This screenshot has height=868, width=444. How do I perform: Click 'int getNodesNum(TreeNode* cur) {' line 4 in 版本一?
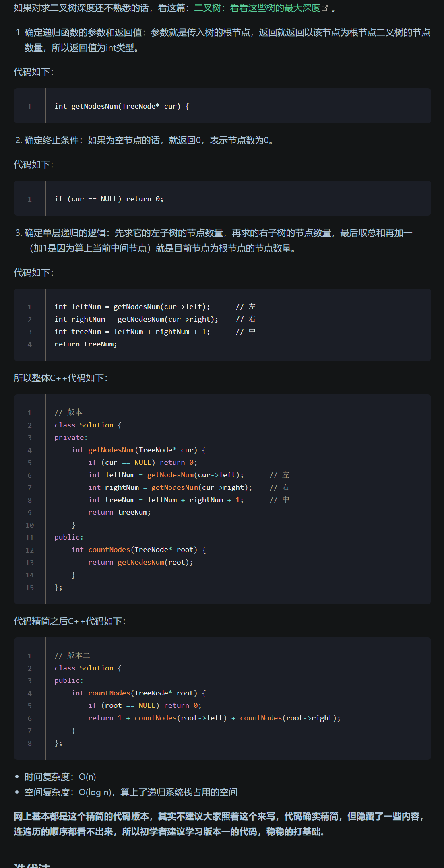139,450
